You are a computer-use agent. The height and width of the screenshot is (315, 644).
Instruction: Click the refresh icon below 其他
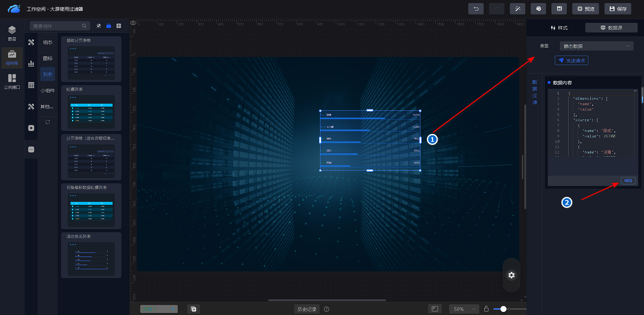(48, 122)
